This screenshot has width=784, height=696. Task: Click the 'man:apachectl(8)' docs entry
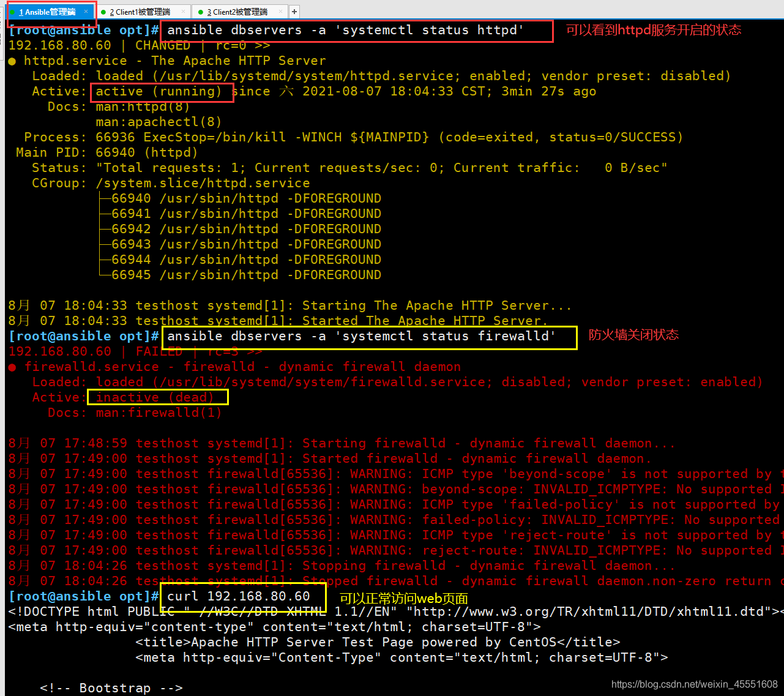[159, 122]
